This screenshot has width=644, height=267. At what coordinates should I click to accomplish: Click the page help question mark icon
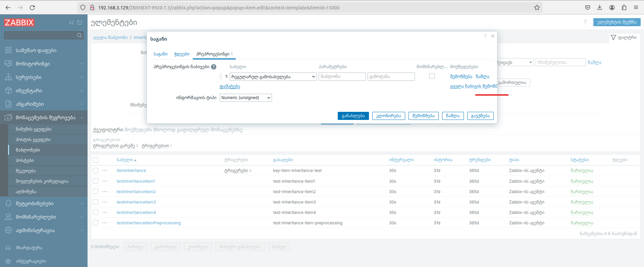coord(585,22)
